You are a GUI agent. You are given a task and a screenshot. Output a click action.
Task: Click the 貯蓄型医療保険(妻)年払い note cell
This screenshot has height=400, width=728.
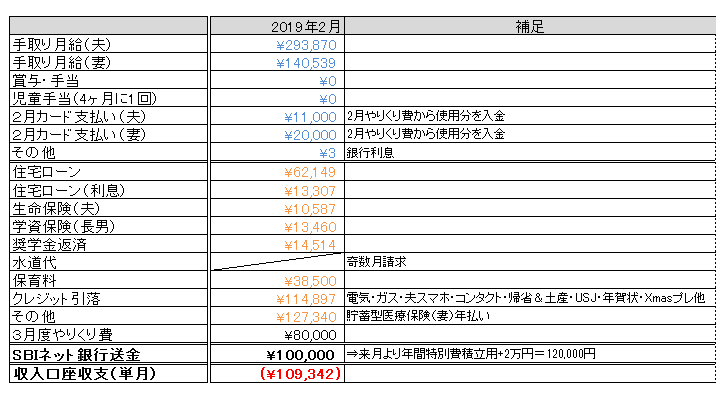point(530,316)
